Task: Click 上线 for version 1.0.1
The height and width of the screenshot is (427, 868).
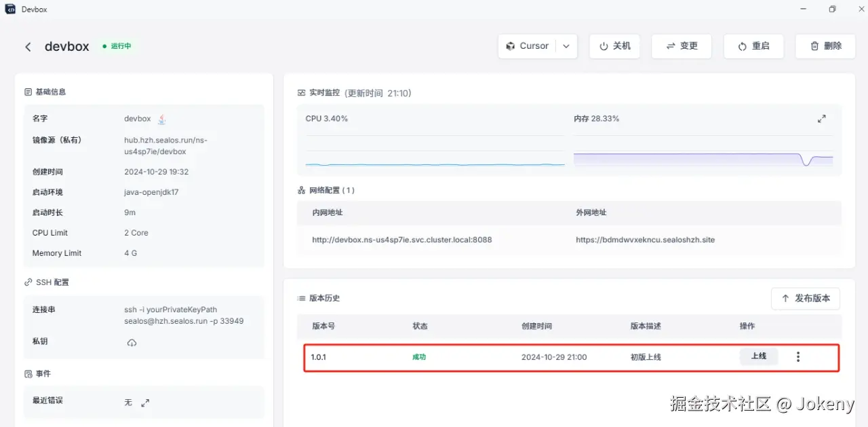Action: pos(758,356)
